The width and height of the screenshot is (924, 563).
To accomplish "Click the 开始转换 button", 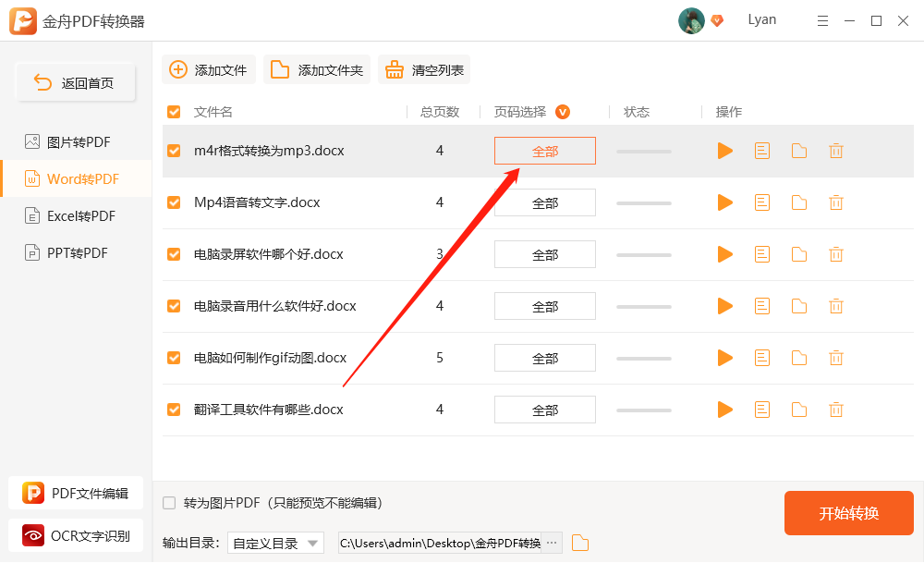I will pyautogui.click(x=848, y=513).
